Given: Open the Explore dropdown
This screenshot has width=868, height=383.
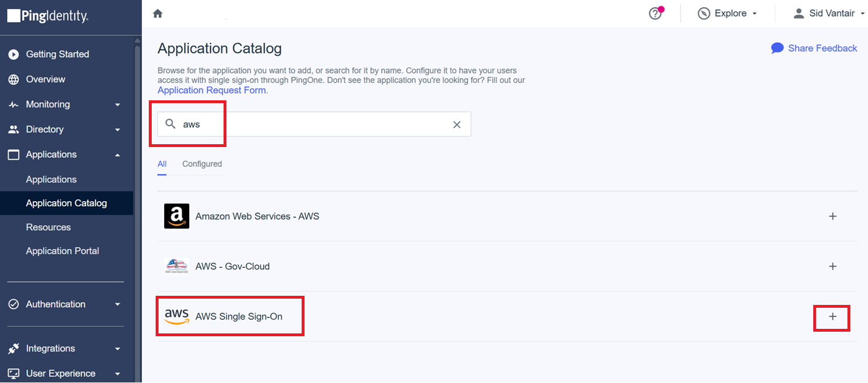Looking at the screenshot, I should pyautogui.click(x=728, y=13).
